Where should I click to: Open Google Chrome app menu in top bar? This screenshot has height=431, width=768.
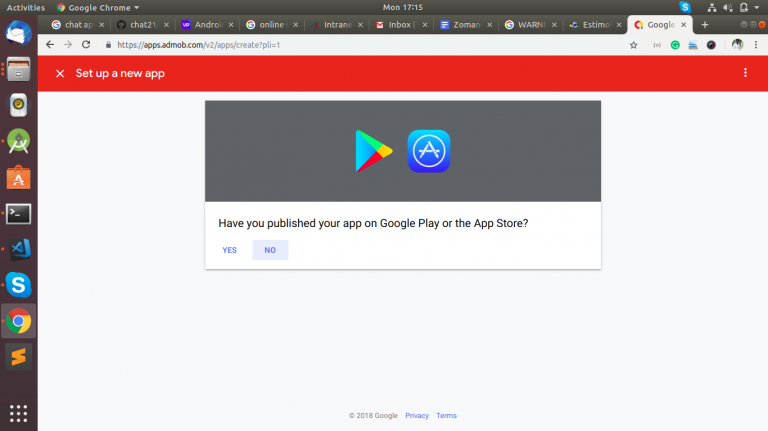tap(98, 7)
